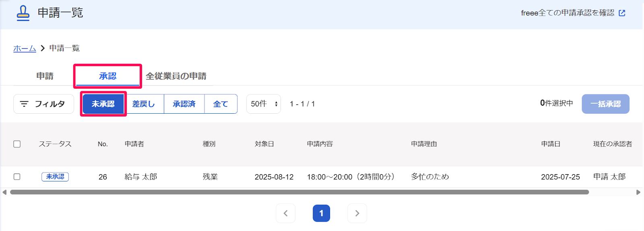Click application date 2025-07-25
This screenshot has height=231, width=644.
pos(560,177)
